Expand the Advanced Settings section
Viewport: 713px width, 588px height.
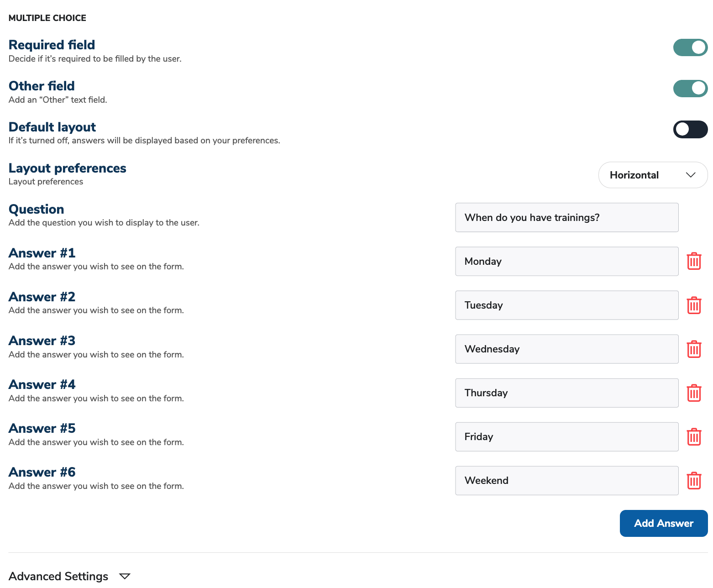point(125,576)
